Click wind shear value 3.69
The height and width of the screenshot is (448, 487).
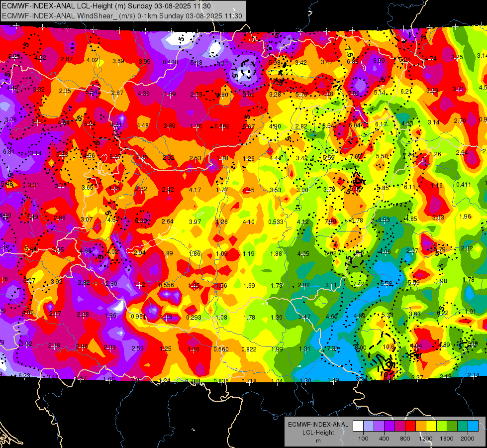[118, 61]
